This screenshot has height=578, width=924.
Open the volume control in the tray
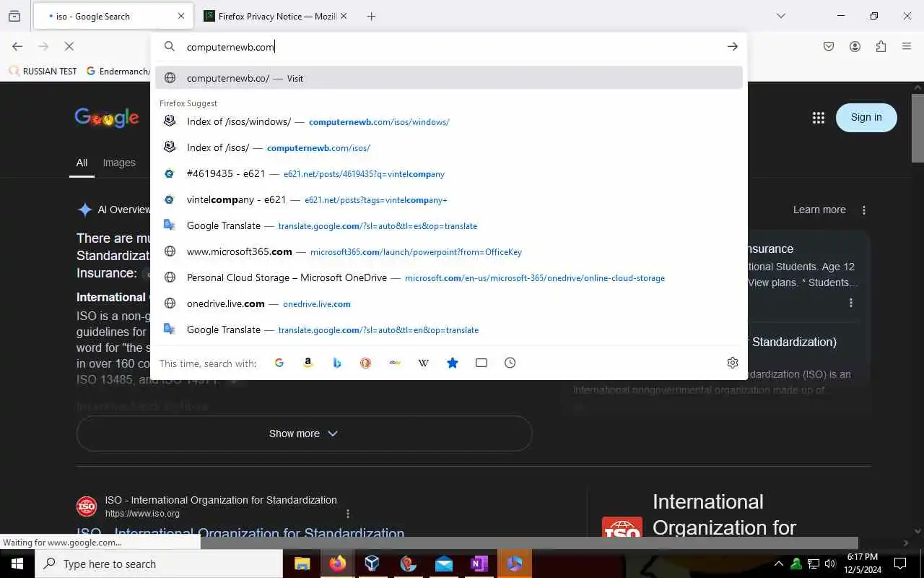(830, 564)
